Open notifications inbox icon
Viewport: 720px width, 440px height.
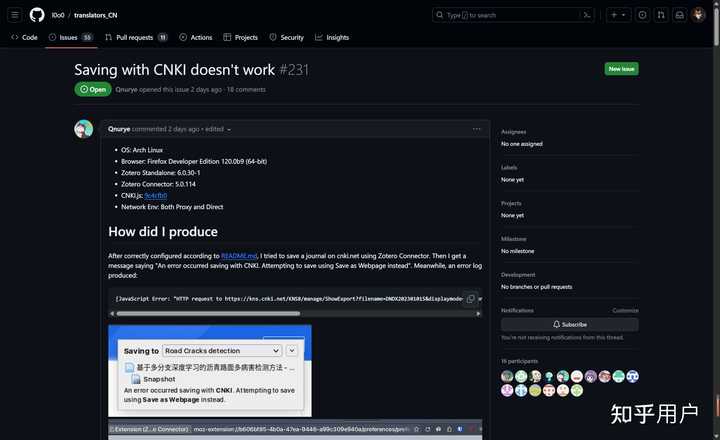point(680,15)
